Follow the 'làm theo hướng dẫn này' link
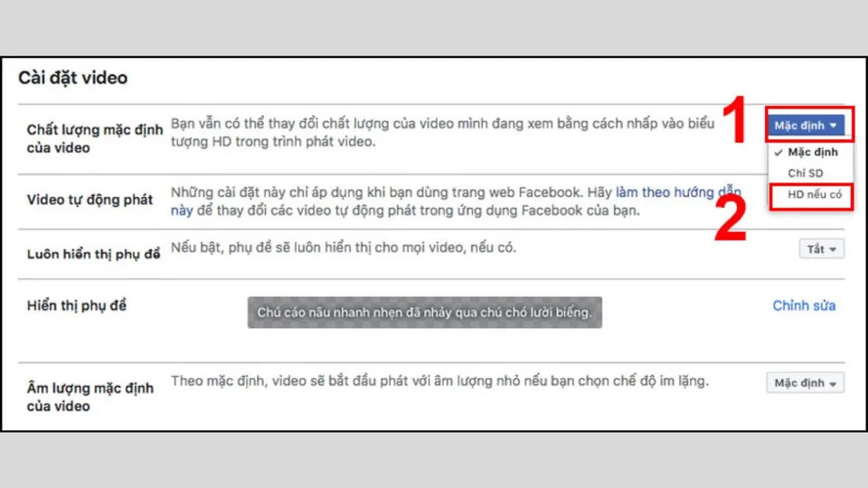The width and height of the screenshot is (868, 488). (677, 192)
